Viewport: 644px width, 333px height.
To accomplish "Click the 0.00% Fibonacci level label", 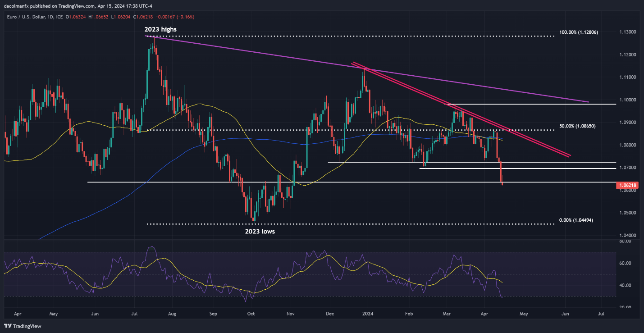I will [x=575, y=220].
